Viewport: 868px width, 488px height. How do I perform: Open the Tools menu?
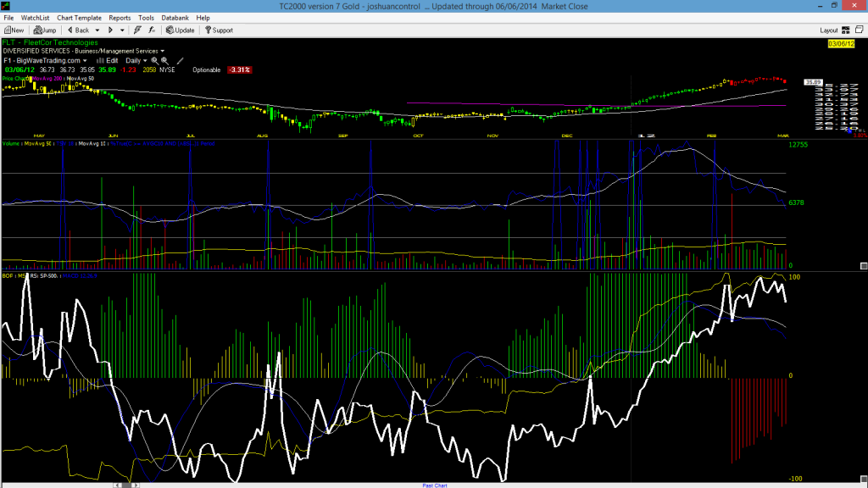click(146, 18)
